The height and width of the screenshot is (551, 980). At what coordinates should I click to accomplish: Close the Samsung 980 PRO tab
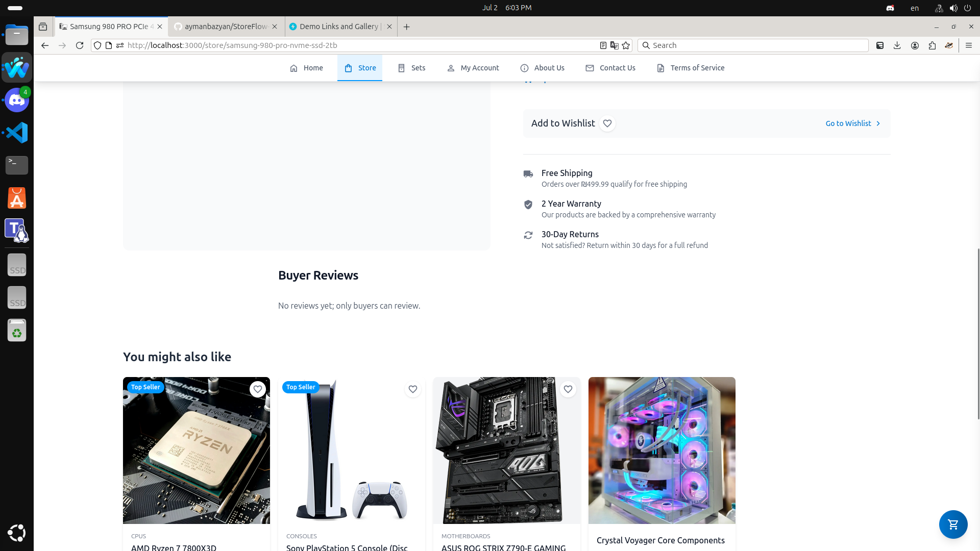point(160,27)
